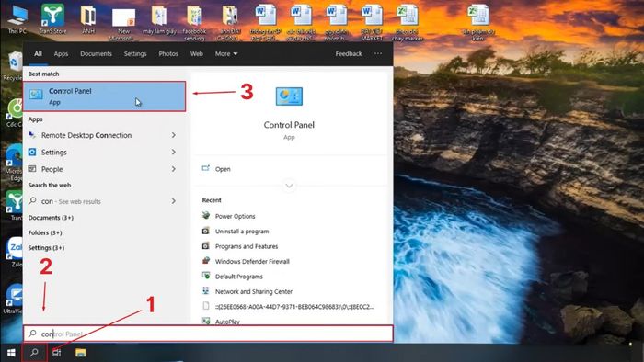The width and height of the screenshot is (644, 362).
Task: Open the ẢNH folder on desktop
Action: tap(88, 18)
